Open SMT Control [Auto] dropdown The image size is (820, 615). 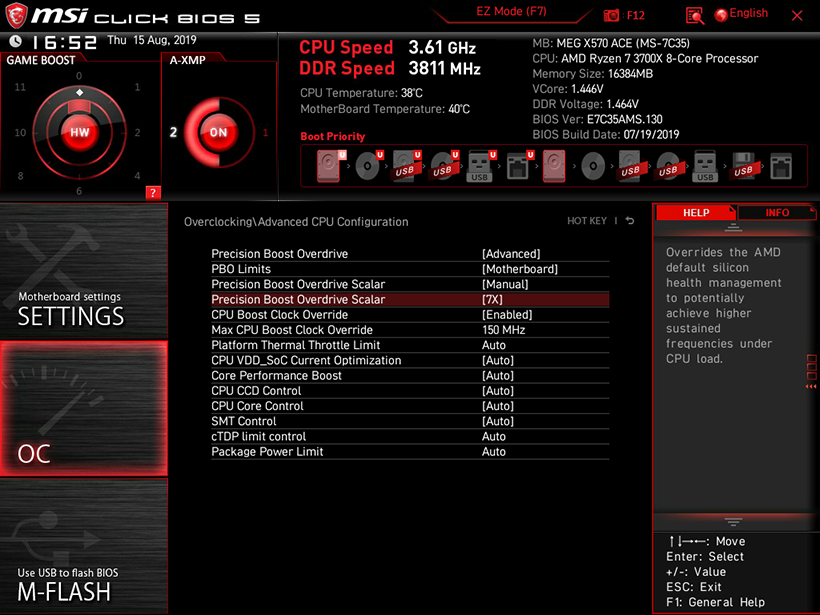498,421
